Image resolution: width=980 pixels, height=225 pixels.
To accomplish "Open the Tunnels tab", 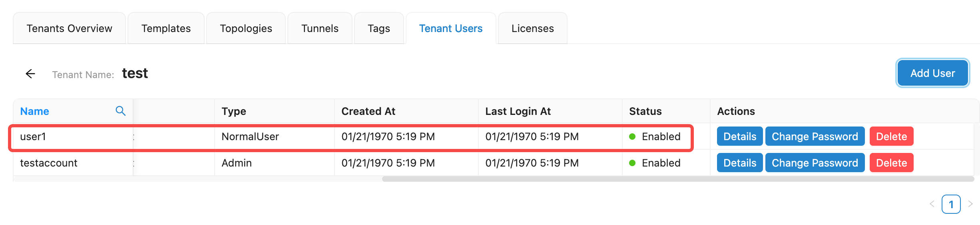I will pyautogui.click(x=320, y=28).
